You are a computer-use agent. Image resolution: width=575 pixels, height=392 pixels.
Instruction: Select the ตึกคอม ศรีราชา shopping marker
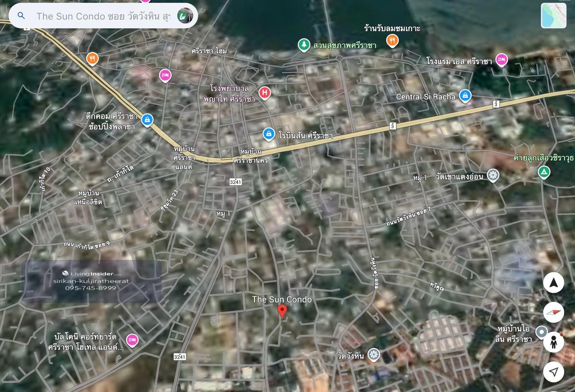pyautogui.click(x=147, y=120)
